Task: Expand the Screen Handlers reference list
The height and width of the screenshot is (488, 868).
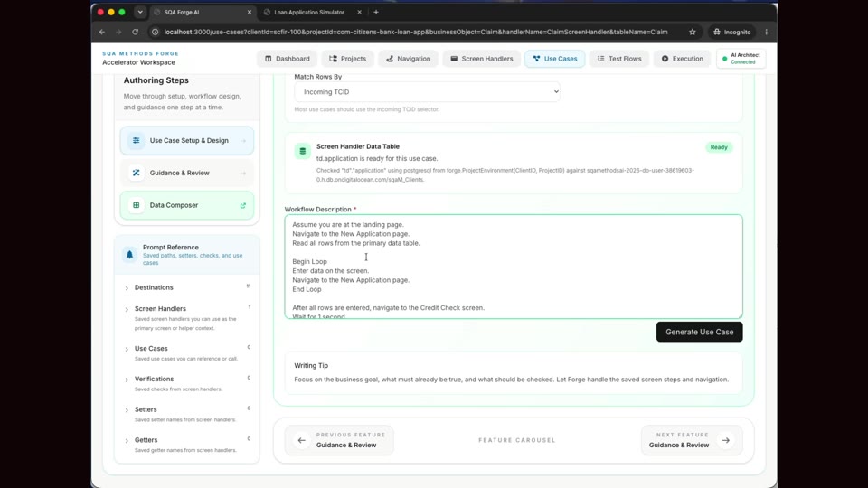Action: (x=187, y=317)
